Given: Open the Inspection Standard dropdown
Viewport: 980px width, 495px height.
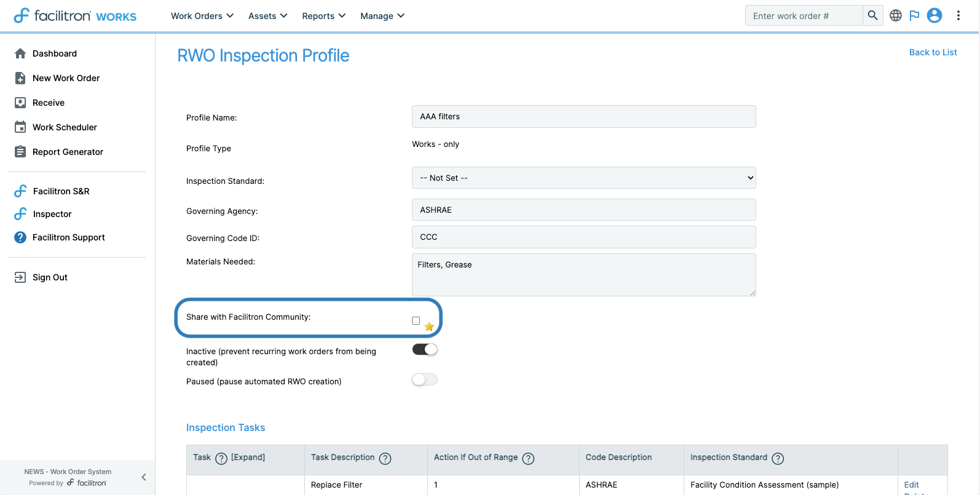Looking at the screenshot, I should [584, 178].
